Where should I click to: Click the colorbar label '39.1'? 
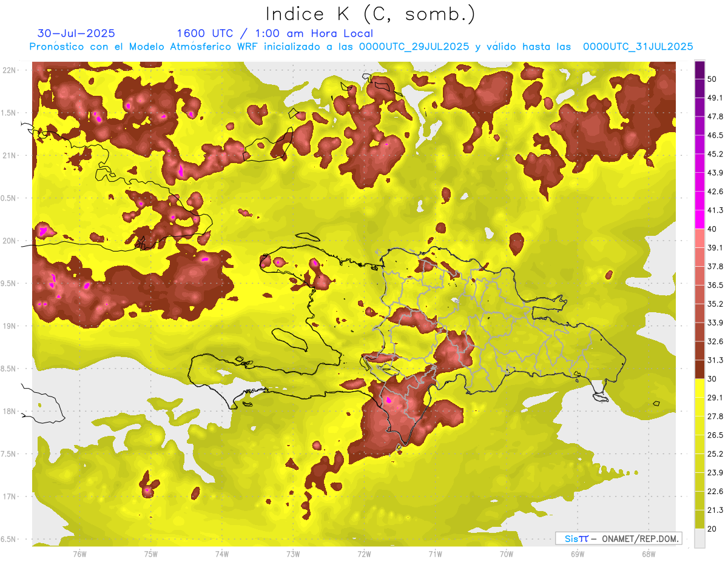(715, 248)
